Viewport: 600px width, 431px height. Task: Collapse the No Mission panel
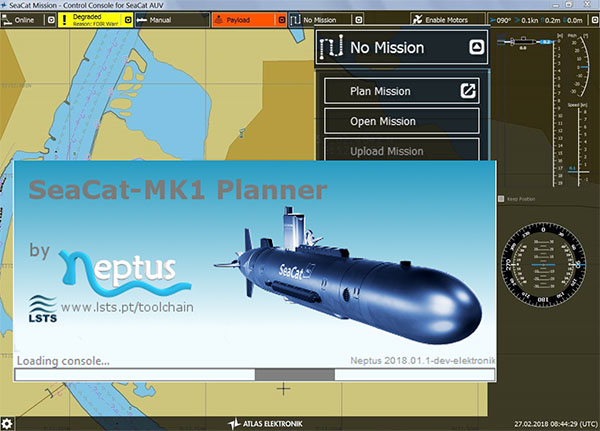[476, 47]
